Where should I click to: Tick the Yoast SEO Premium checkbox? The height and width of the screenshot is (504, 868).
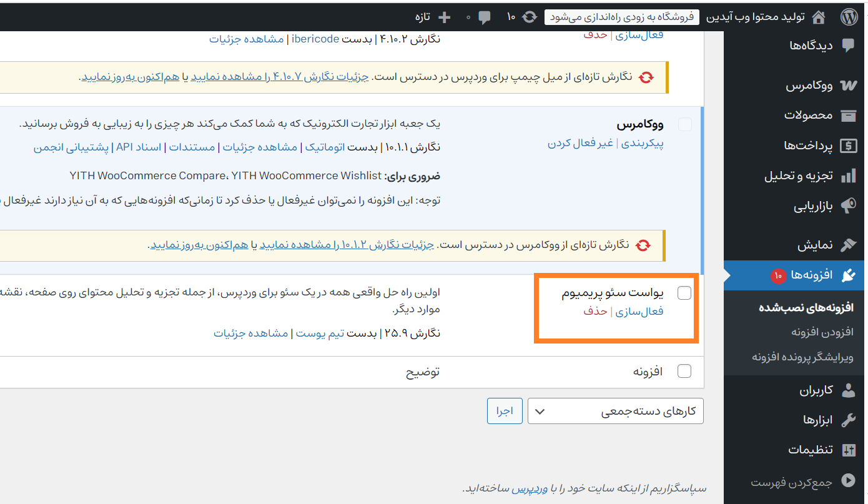684,293
